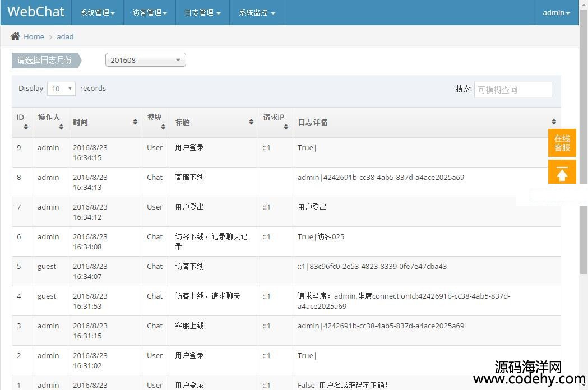Click the 在线客服 floating button
This screenshot has width=588, height=390.
pos(562,143)
